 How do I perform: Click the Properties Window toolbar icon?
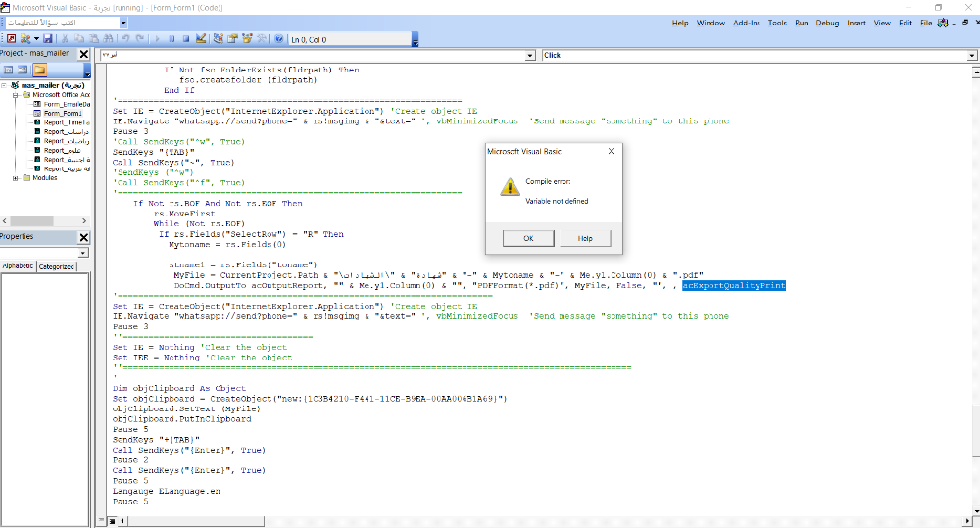[x=232, y=39]
